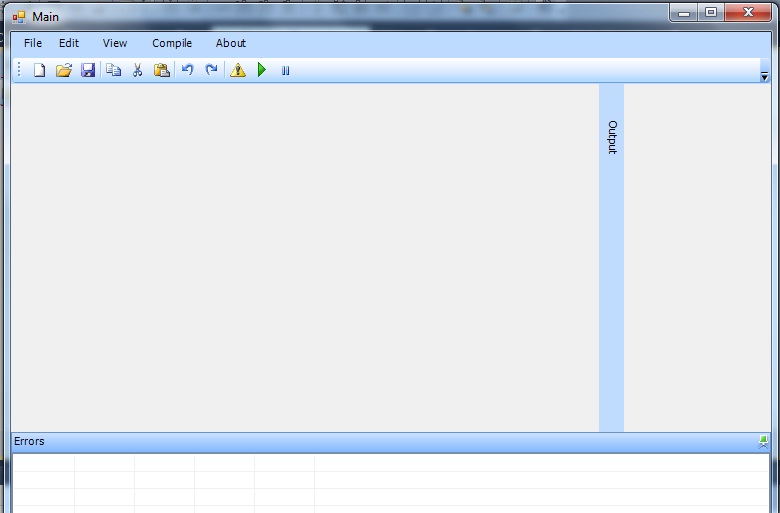Close the Main window
The width and height of the screenshot is (780, 513).
click(748, 12)
